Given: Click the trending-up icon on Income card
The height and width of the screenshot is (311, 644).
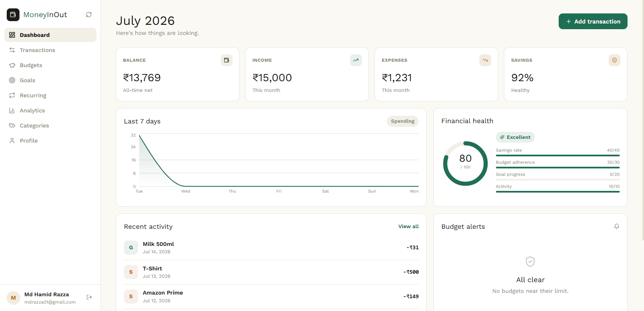Looking at the screenshot, I should 356,60.
